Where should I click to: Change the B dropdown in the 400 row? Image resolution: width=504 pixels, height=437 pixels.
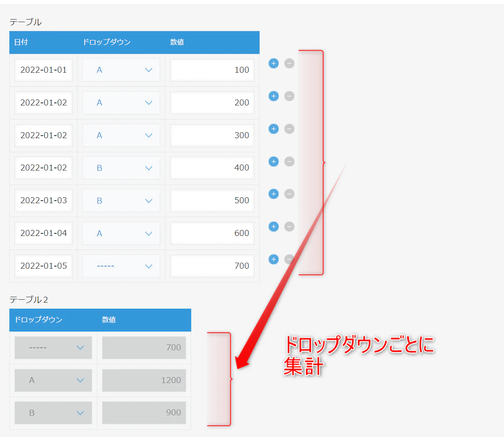121,168
